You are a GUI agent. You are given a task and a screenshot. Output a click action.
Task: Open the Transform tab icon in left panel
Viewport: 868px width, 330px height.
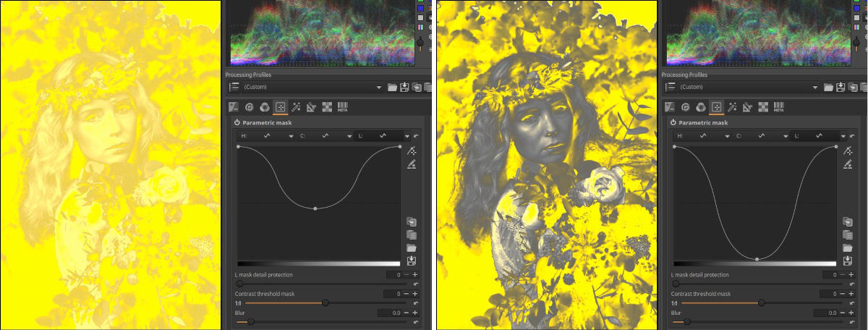point(311,107)
